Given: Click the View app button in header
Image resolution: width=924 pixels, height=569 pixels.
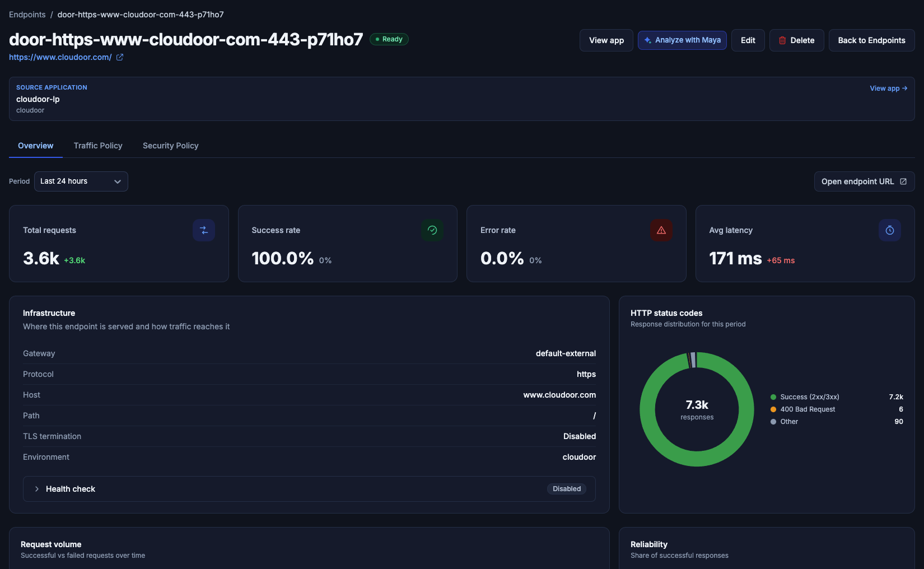Looking at the screenshot, I should click(x=606, y=40).
